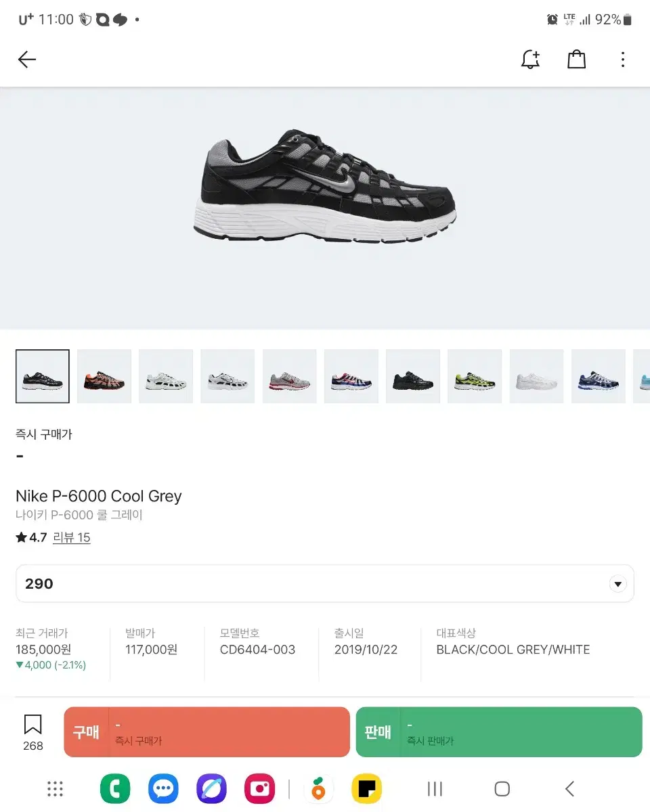650x812 pixels.
Task: Open Instagram from the navigation bar
Action: pos(259,788)
